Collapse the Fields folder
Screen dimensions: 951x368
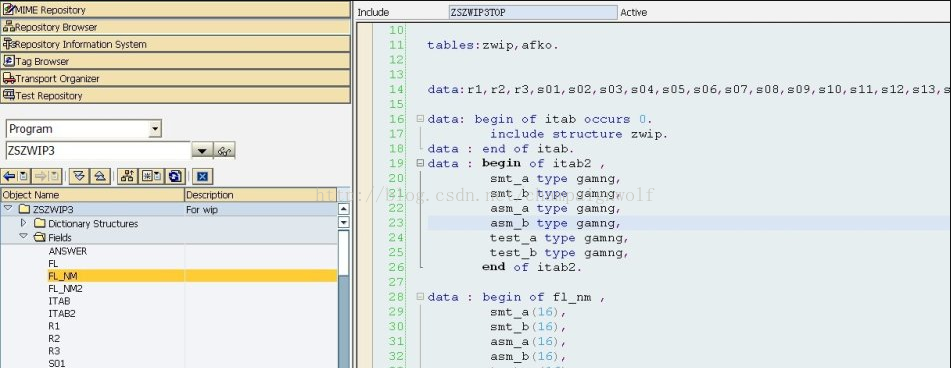pyautogui.click(x=23, y=237)
